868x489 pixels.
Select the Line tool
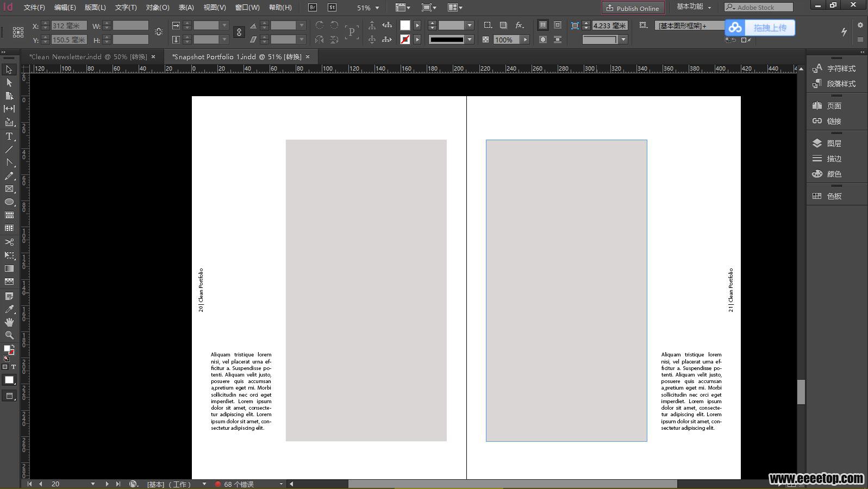[x=9, y=149]
